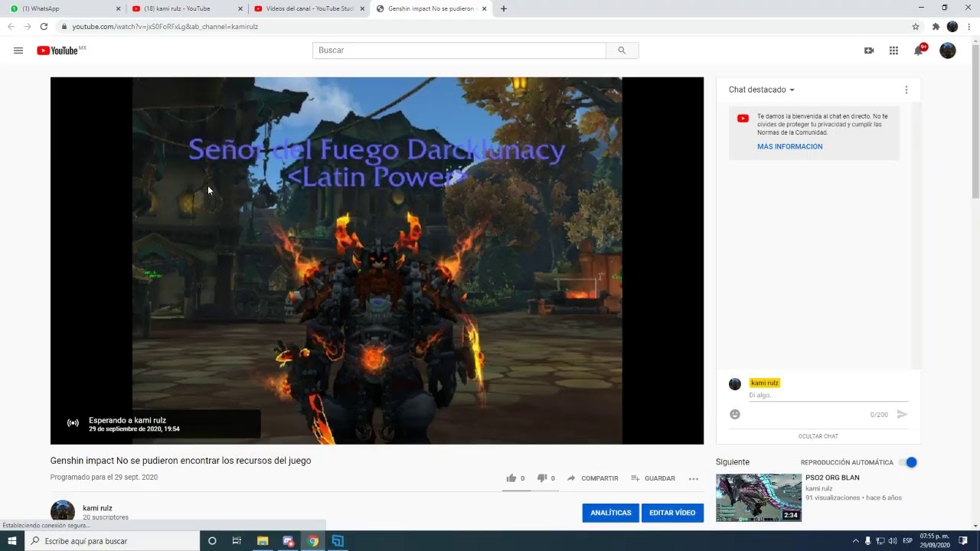Viewport: 980px width, 551px height.
Task: Open chat options three-dot menu
Action: (906, 90)
